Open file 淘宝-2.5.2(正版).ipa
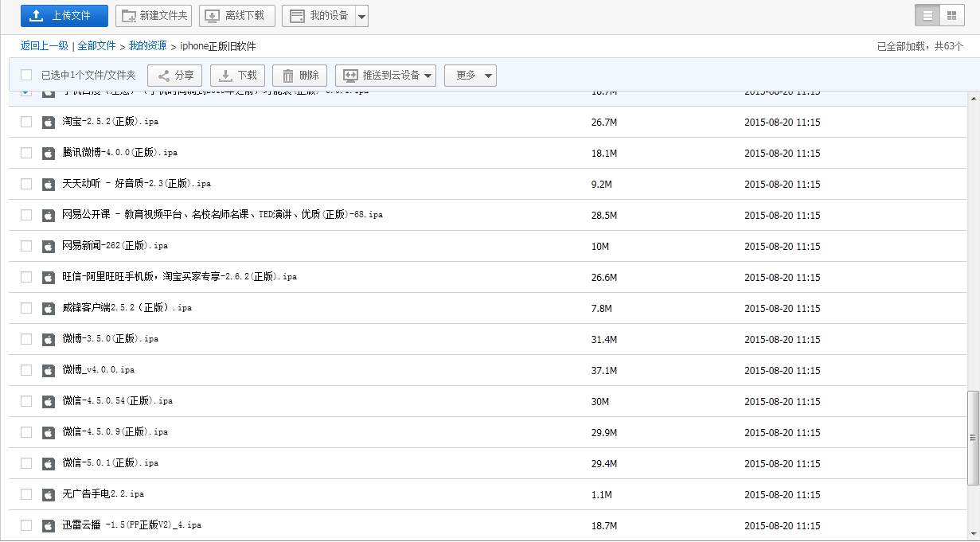The height and width of the screenshot is (542, 980). [111, 122]
